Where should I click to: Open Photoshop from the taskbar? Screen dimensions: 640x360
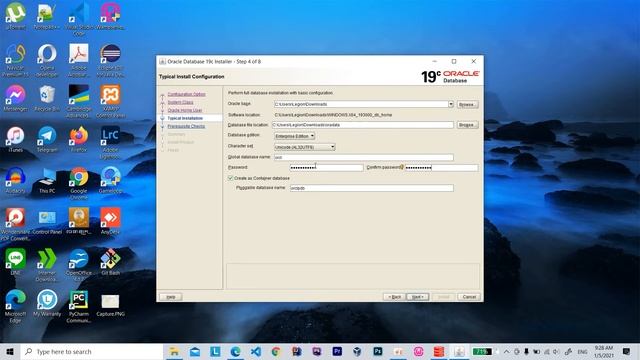click(378, 351)
